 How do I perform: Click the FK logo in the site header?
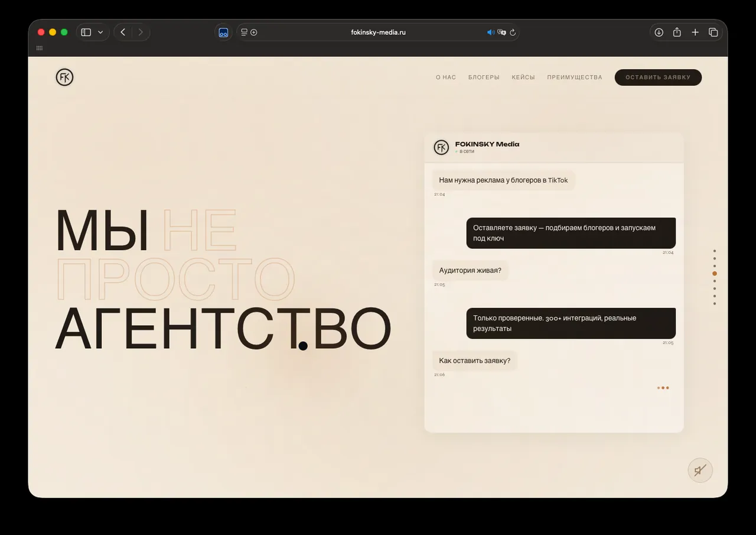point(64,77)
